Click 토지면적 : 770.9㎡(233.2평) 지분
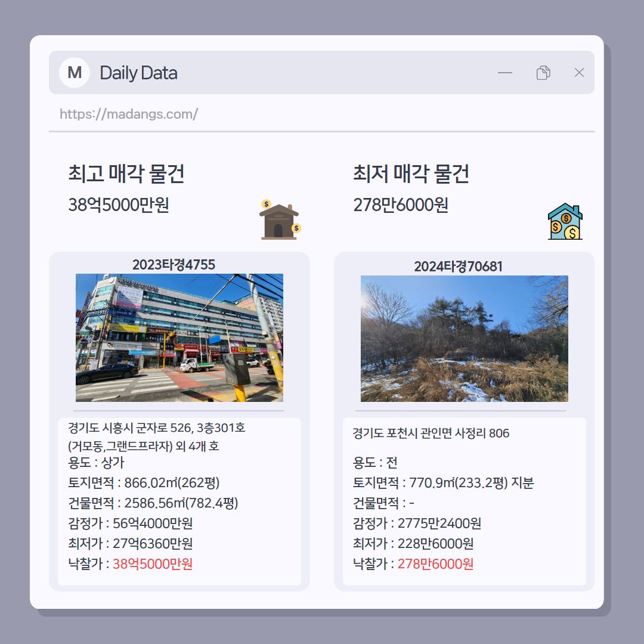Screen dimensions: 644x644 coord(443,482)
